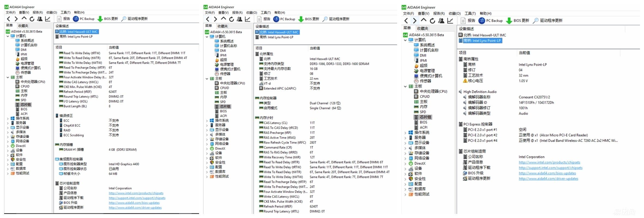Switch to 收藏夹 tab in the left window

tap(23, 26)
